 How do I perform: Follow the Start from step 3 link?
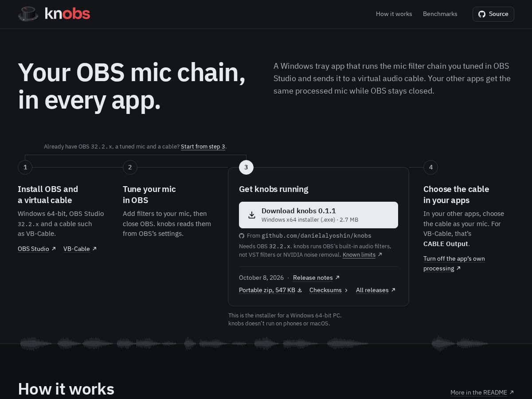tap(203, 146)
